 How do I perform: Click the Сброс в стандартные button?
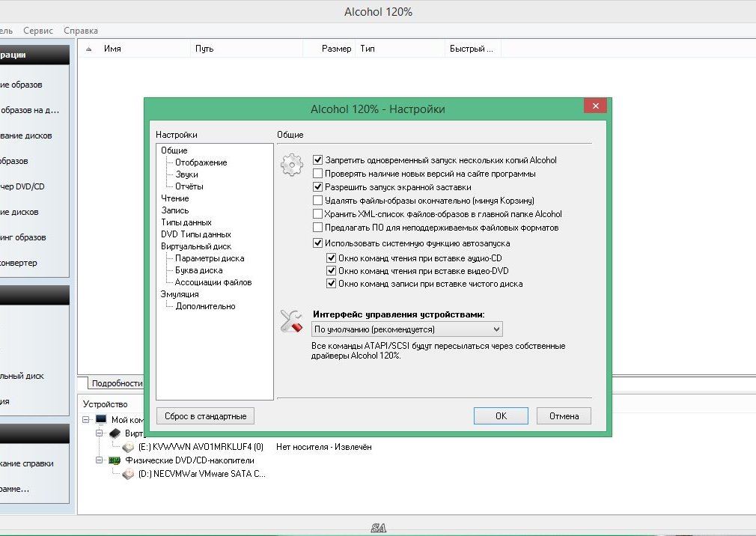tap(205, 416)
